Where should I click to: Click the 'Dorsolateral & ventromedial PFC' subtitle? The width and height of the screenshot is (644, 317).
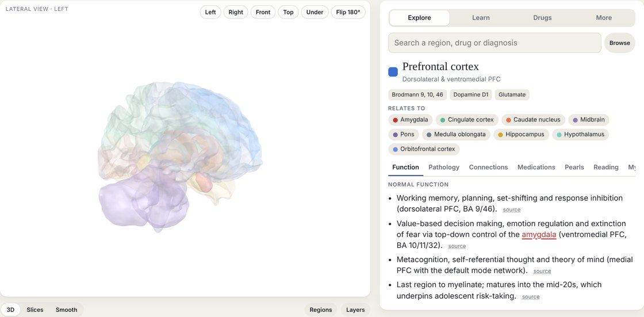[x=451, y=79]
